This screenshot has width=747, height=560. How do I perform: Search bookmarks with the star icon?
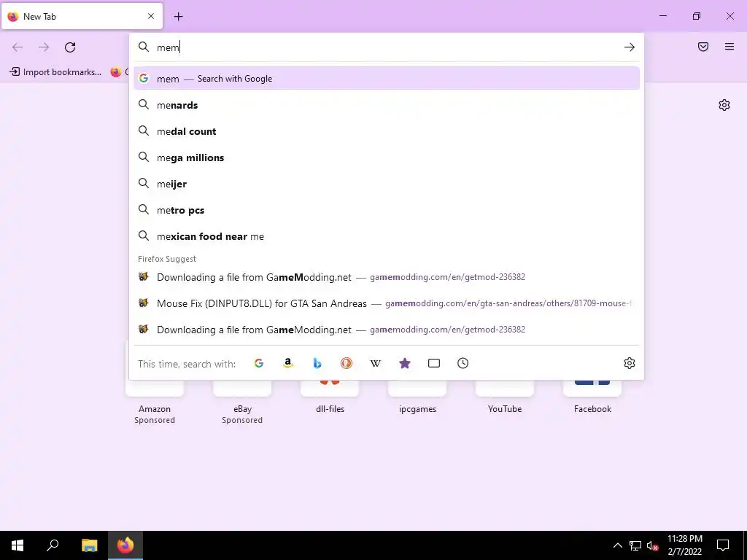[x=404, y=363]
